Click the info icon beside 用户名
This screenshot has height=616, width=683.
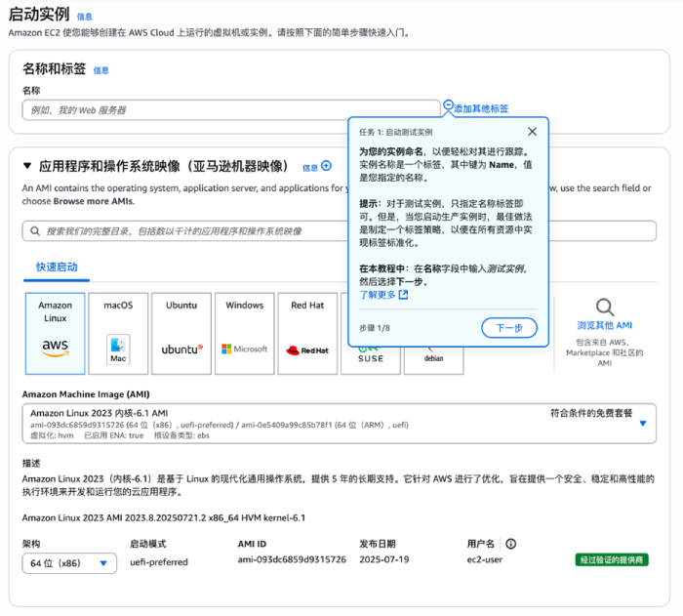[x=510, y=544]
